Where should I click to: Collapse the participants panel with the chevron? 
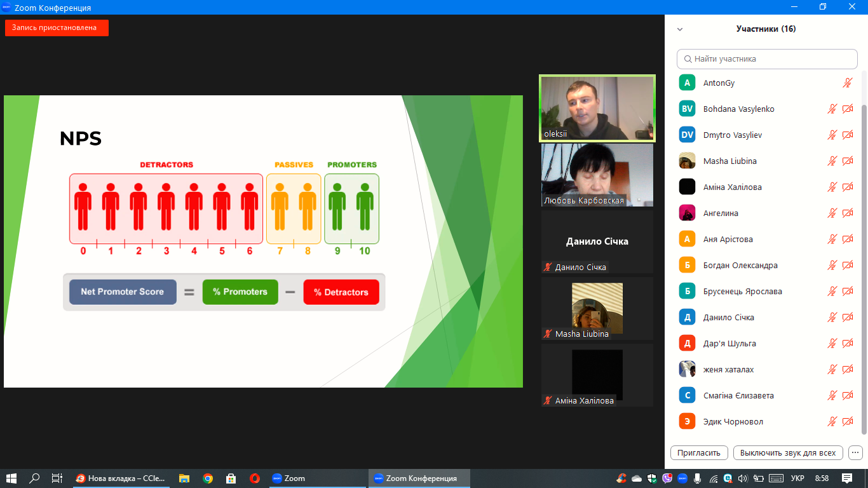pyautogui.click(x=680, y=29)
